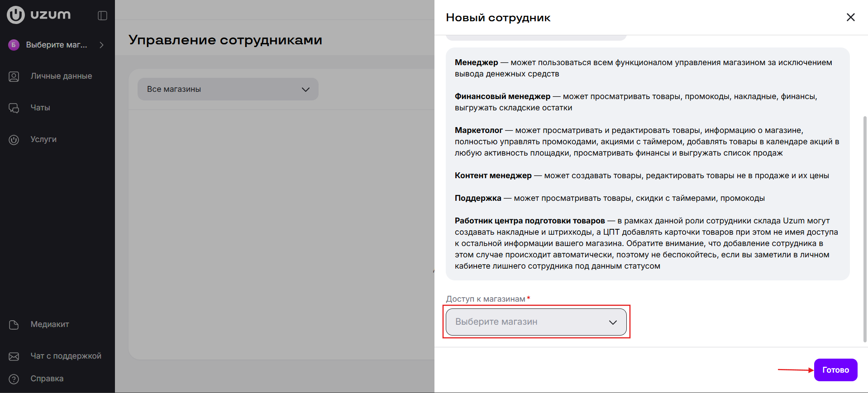Click the purple shop avatar icon
Screen dimensions: 868x393
tap(14, 45)
